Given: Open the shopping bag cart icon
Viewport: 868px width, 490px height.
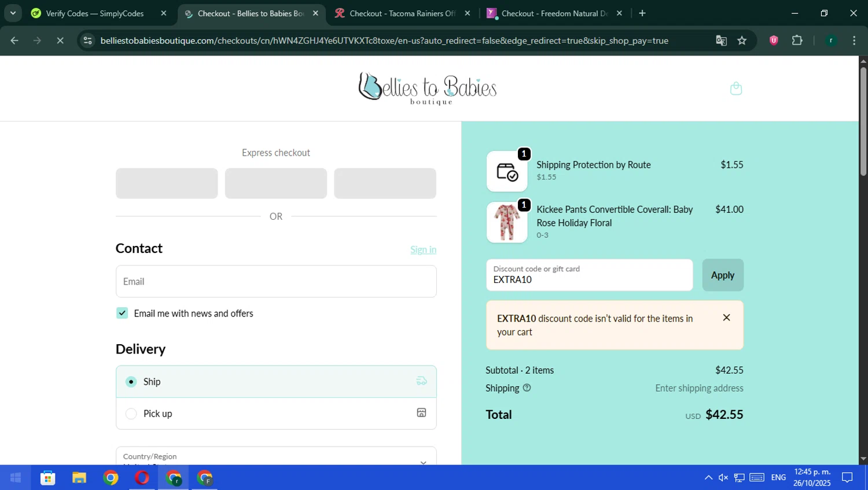Looking at the screenshot, I should coord(735,89).
